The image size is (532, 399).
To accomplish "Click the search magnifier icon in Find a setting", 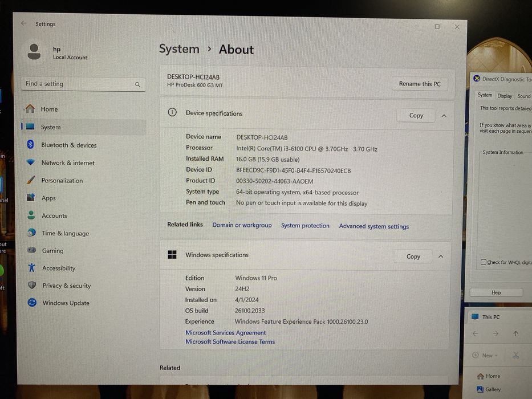I will point(137,84).
